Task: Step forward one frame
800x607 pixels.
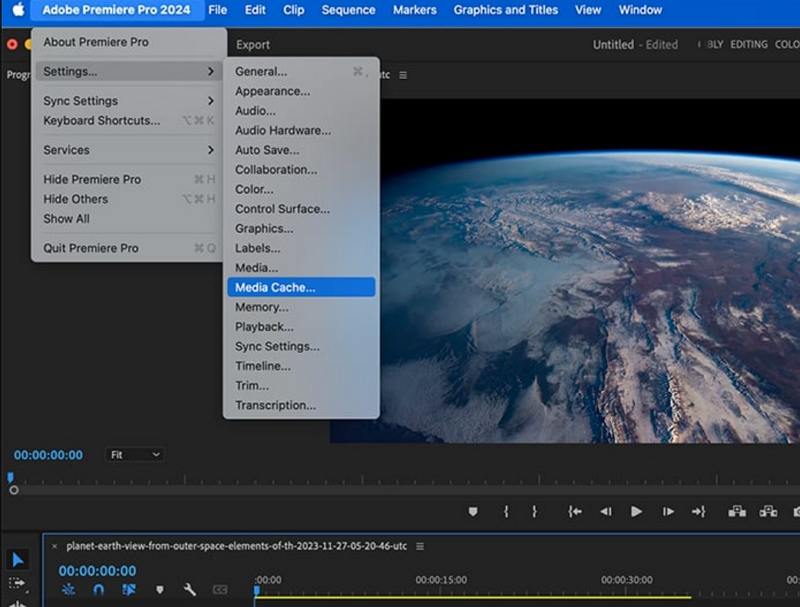Action: (x=668, y=511)
